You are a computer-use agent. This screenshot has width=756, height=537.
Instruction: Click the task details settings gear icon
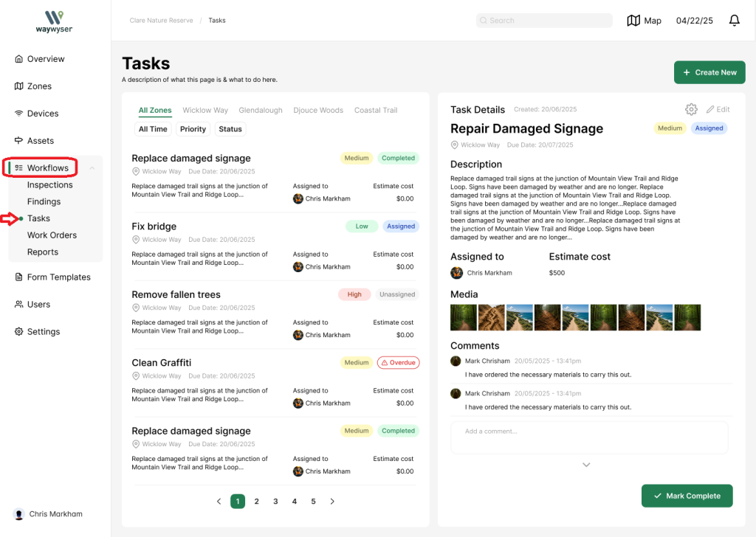coord(691,109)
